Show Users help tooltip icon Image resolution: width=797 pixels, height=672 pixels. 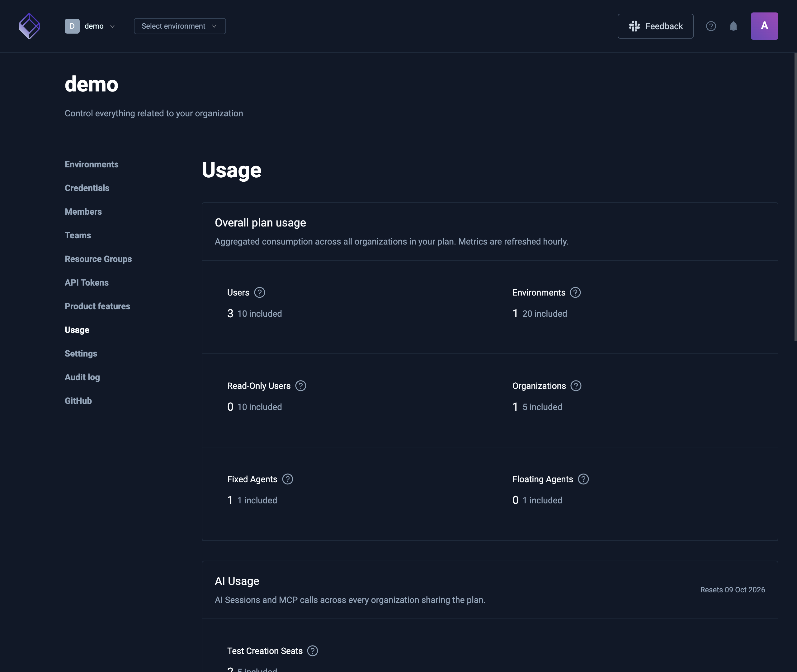(260, 292)
